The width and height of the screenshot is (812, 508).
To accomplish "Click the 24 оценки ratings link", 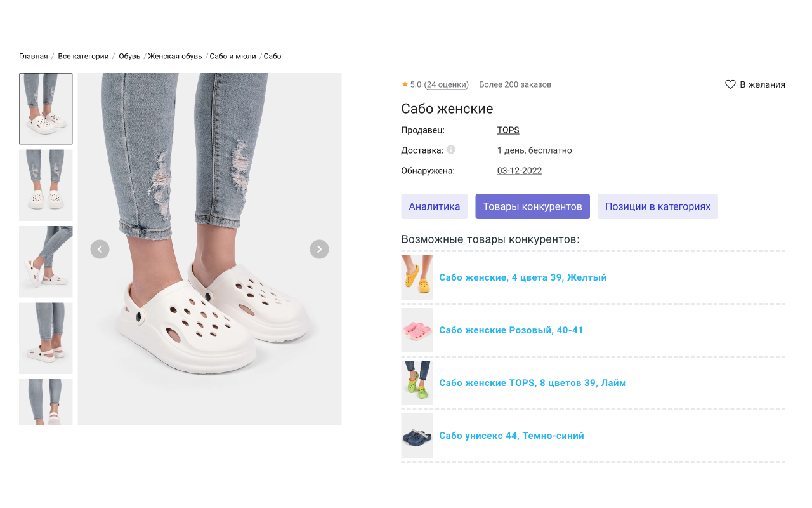I will [x=447, y=84].
